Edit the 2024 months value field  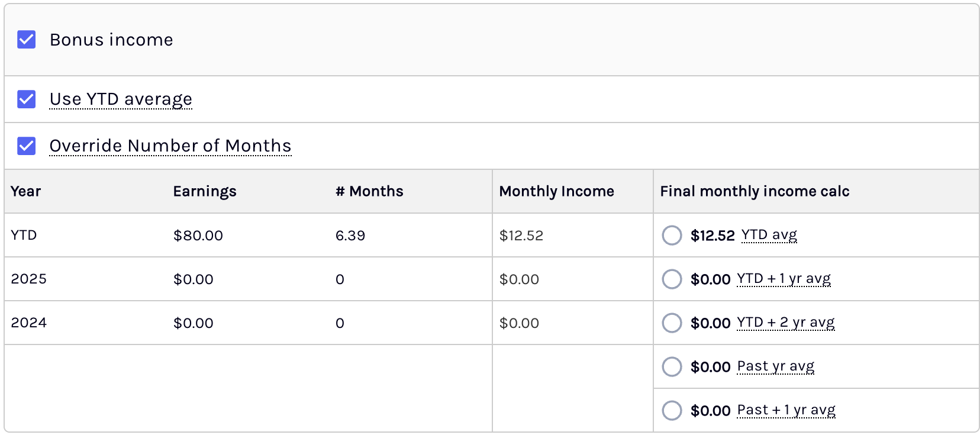340,323
